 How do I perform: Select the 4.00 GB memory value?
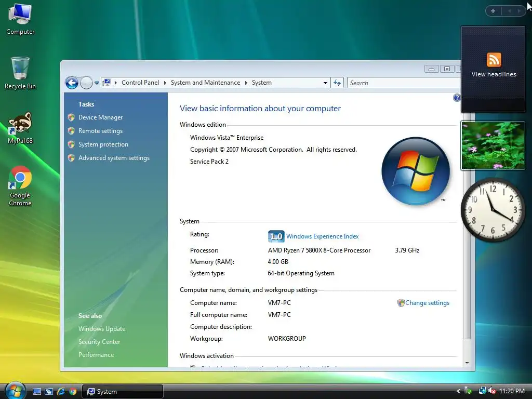click(x=278, y=262)
